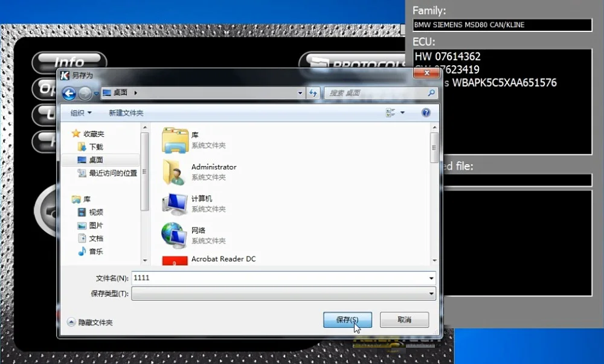
Task: Click the file list scrollbar down arrow
Action: [434, 261]
